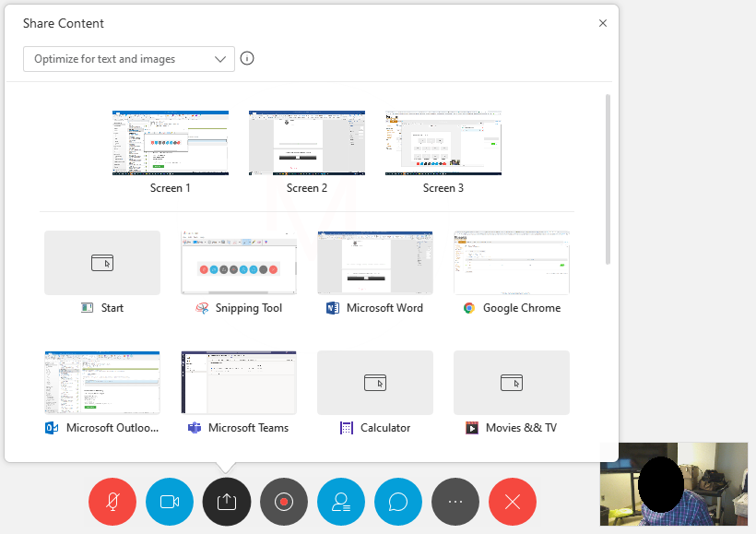Open the chat panel
This screenshot has height=534, width=756.
(398, 502)
